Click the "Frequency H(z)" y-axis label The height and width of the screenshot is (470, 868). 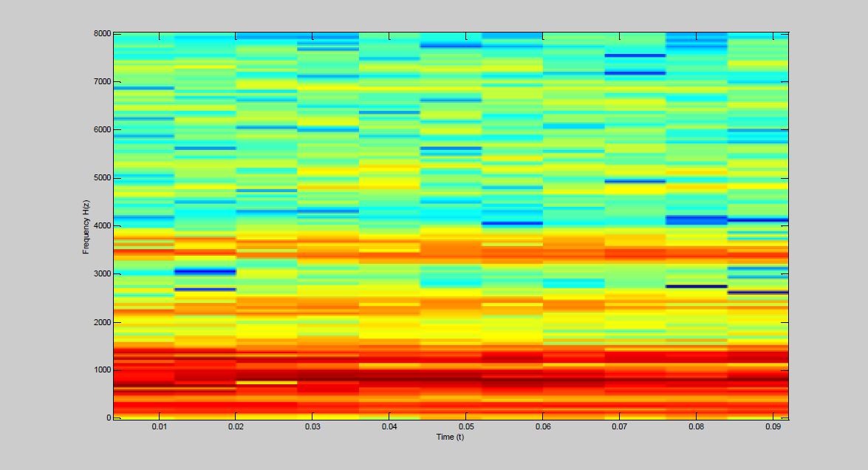click(x=86, y=226)
